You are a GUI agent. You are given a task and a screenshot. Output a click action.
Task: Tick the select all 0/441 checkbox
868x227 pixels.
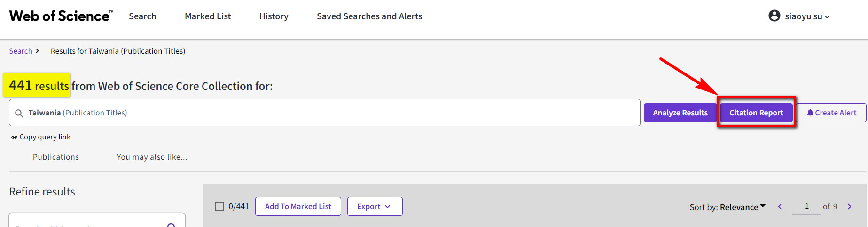click(219, 206)
